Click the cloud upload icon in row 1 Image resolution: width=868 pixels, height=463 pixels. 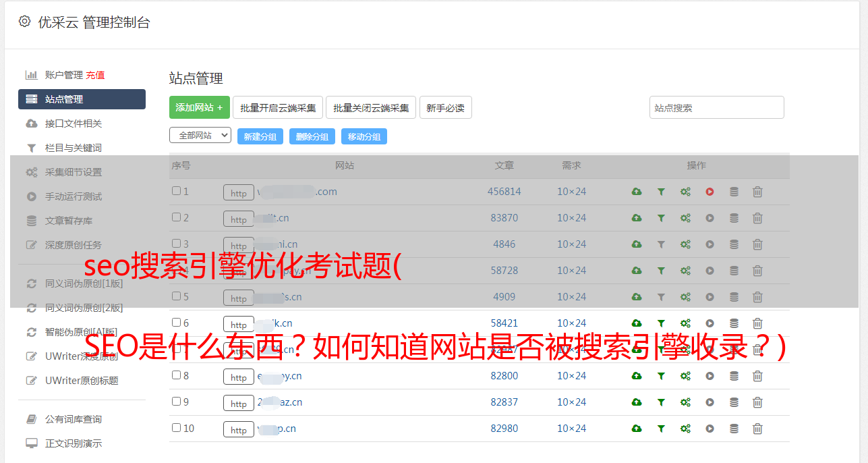click(x=637, y=192)
